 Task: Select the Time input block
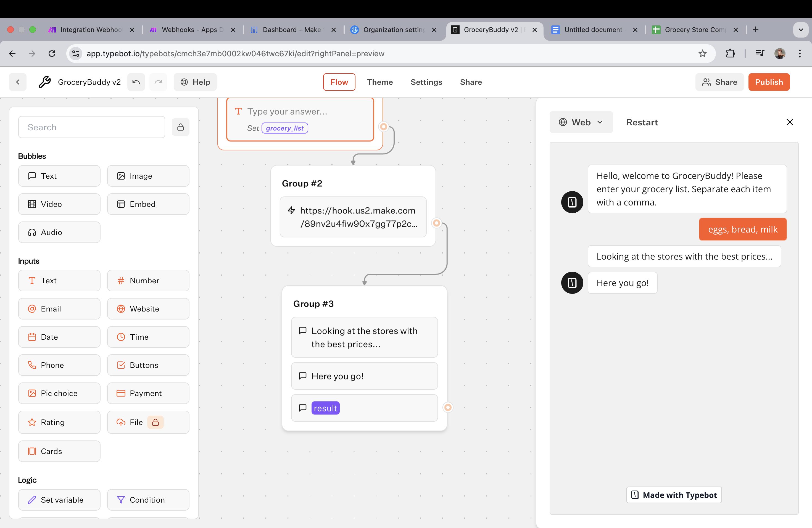tap(148, 337)
